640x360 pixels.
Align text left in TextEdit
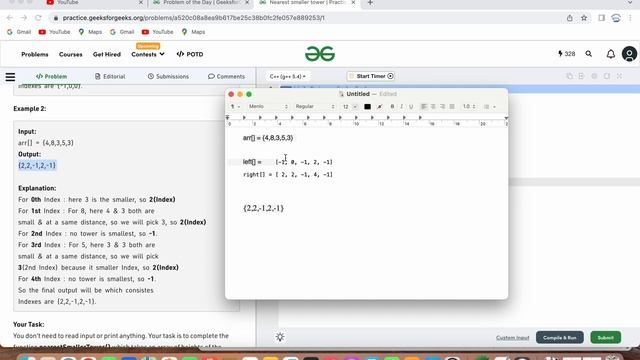424,107
